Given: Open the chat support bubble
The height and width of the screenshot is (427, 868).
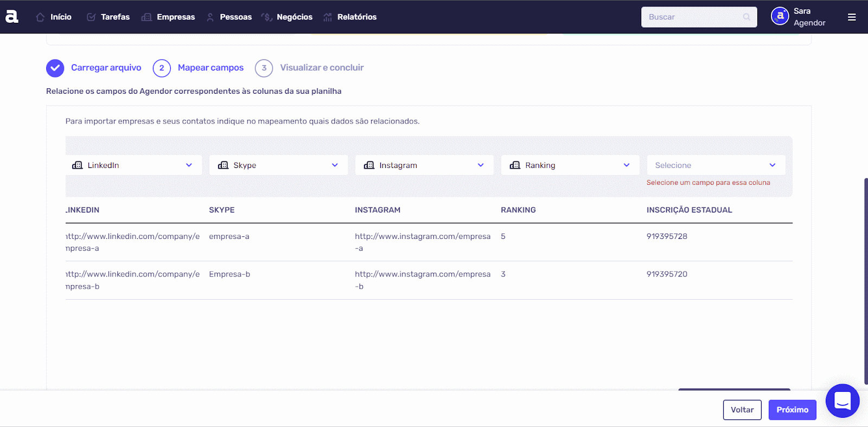Looking at the screenshot, I should tap(843, 401).
